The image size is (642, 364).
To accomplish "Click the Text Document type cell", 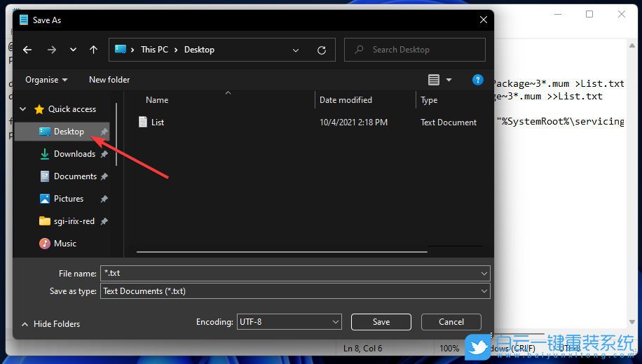I will (449, 122).
